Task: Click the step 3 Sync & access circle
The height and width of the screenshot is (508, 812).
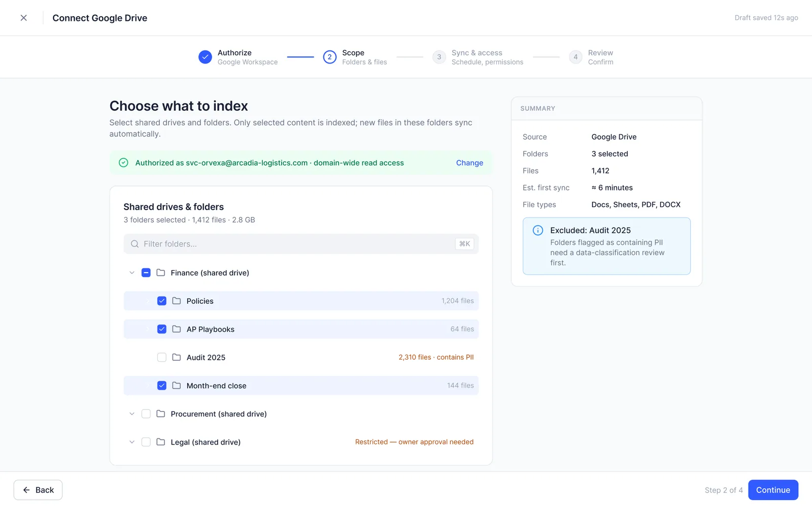Action: tap(439, 57)
